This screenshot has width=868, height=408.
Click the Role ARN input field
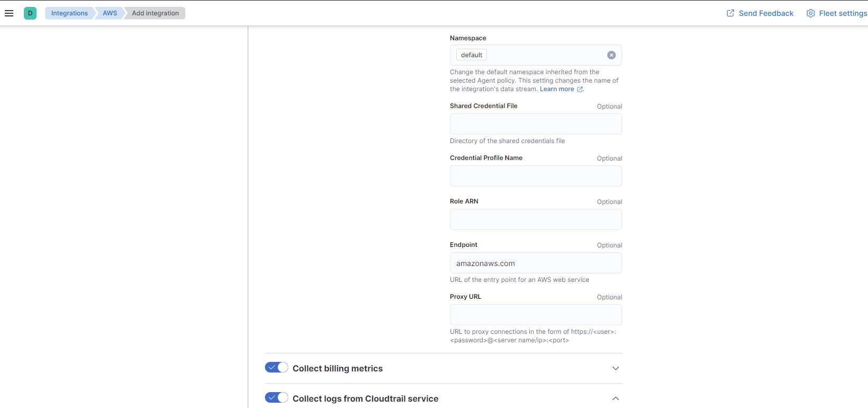click(536, 219)
